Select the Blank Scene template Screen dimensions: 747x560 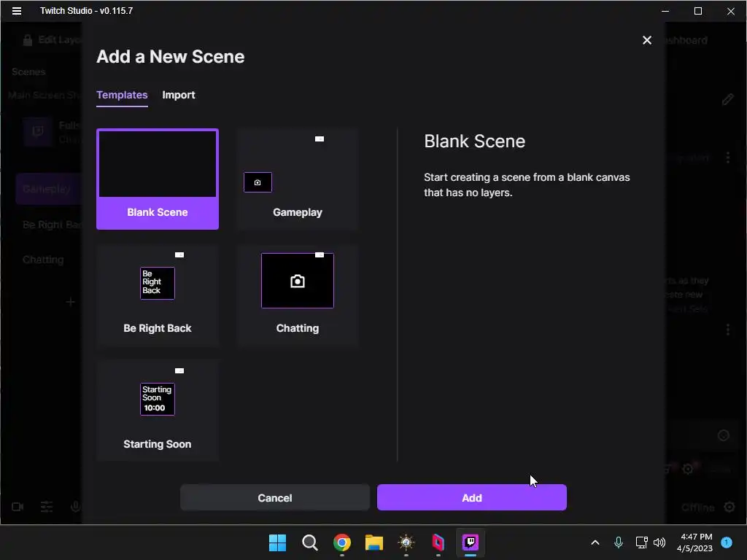pos(158,179)
